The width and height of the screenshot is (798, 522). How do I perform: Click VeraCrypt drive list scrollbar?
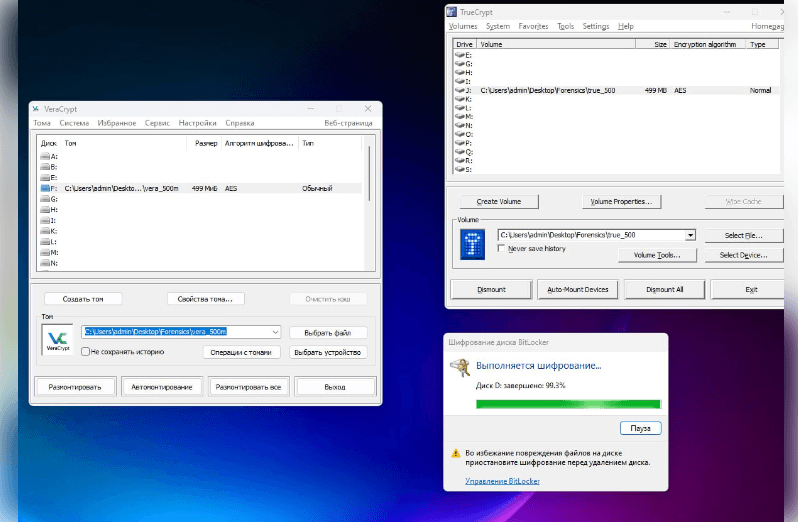[x=369, y=173]
